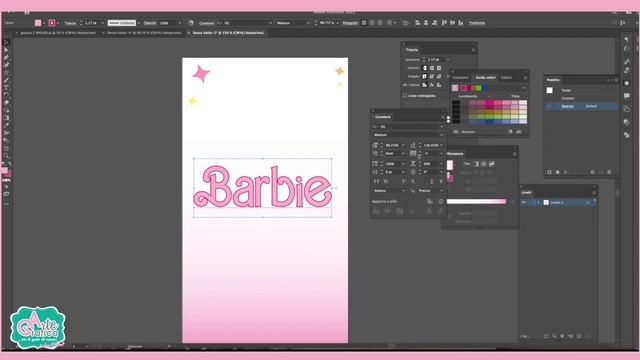Align text right in control bar
Image resolution: width=640 pixels, height=360 pixels.
click(x=380, y=23)
